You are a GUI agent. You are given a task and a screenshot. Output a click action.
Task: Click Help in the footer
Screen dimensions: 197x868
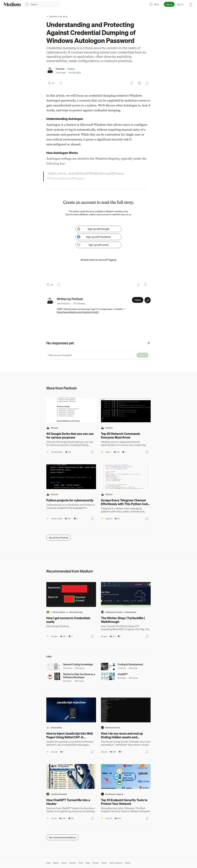coord(48,863)
